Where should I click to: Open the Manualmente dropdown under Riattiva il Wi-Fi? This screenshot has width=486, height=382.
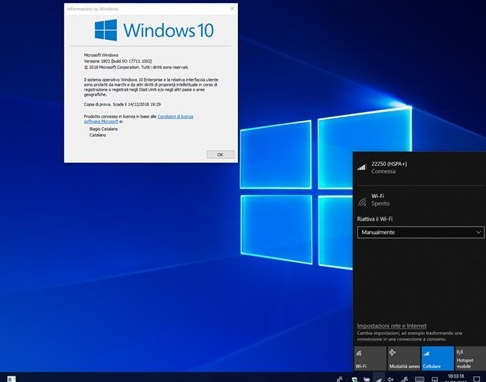pyautogui.click(x=421, y=232)
